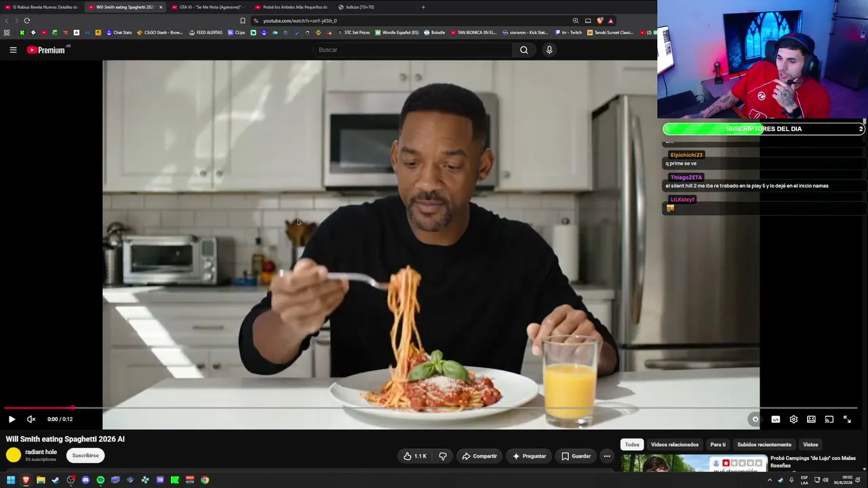Switch the player to theater mode
The height and width of the screenshot is (488, 868).
pyautogui.click(x=811, y=419)
